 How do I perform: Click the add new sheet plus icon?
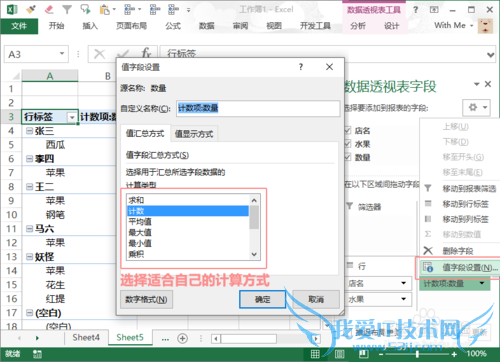(182, 338)
